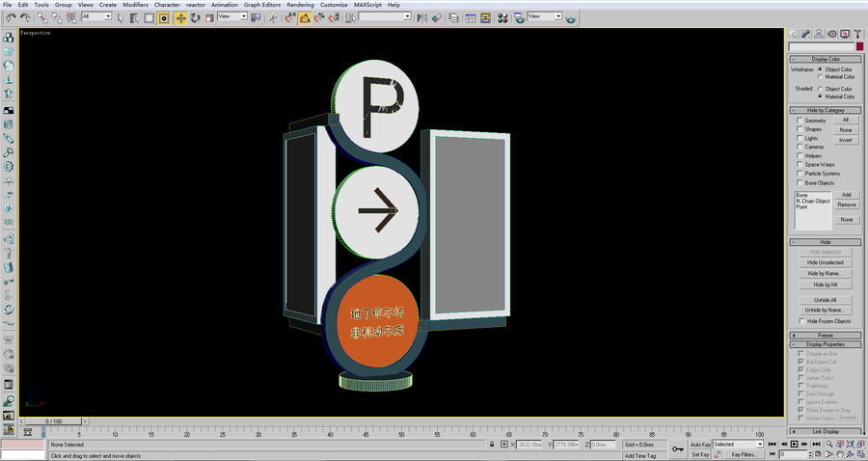Enable the Shapes hide checkbox
Screen dimensions: 868x461
click(x=800, y=129)
